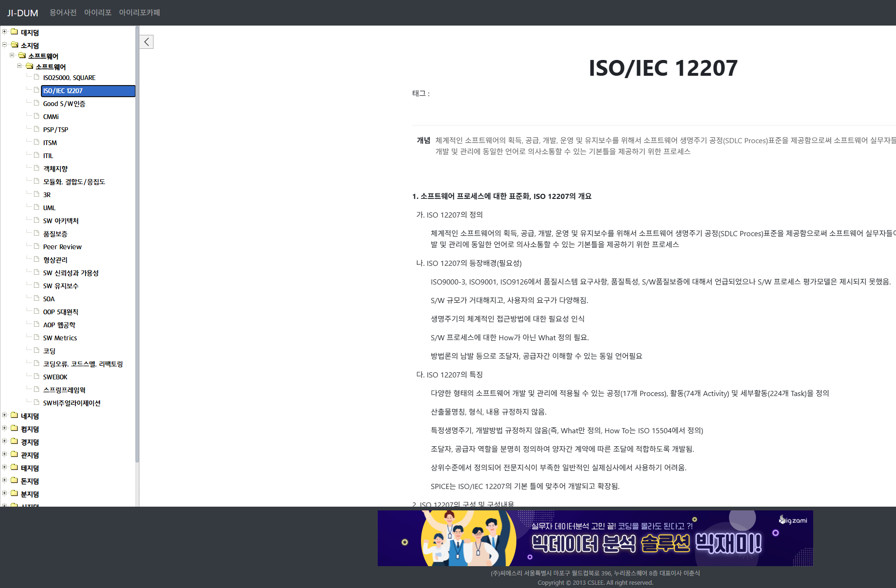Viewport: 896px width, 588px height.
Task: Open the 아이리포카페 menu item
Action: click(x=139, y=13)
